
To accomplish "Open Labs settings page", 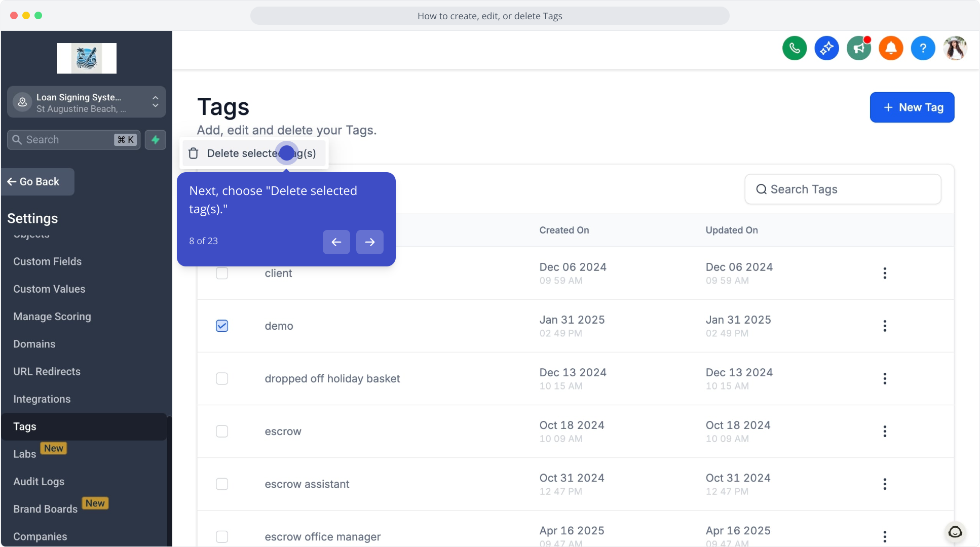I will click(25, 454).
